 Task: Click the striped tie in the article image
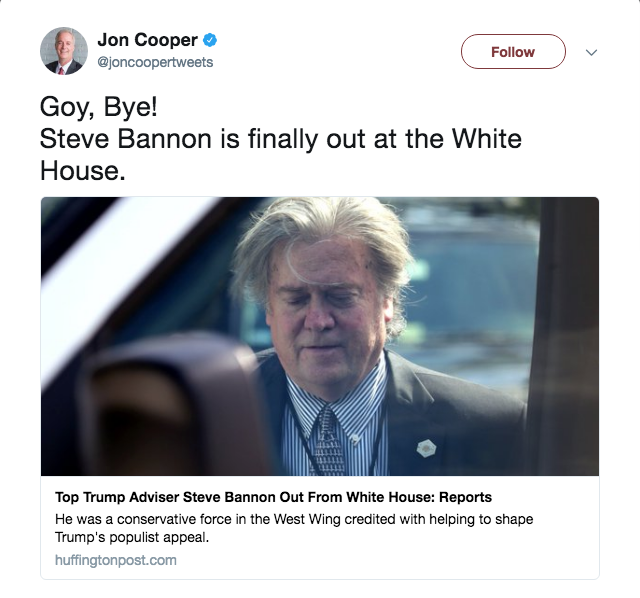click(x=329, y=441)
